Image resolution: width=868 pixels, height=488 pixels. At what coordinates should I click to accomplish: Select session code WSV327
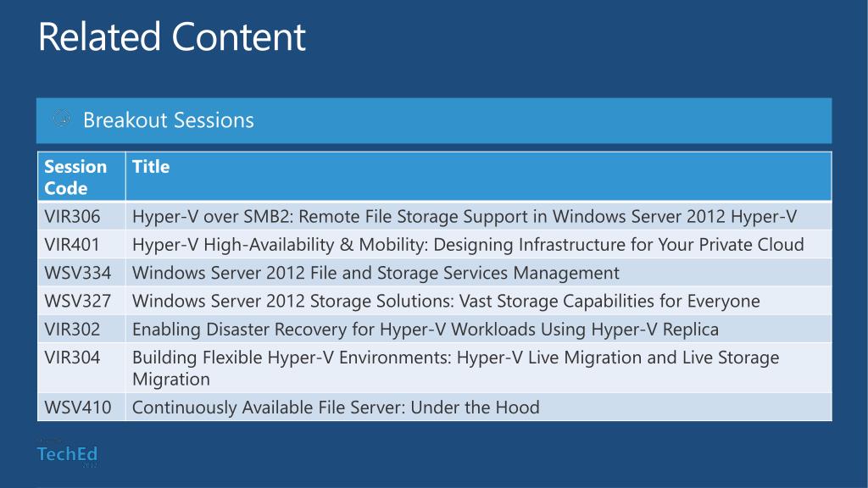coord(77,301)
